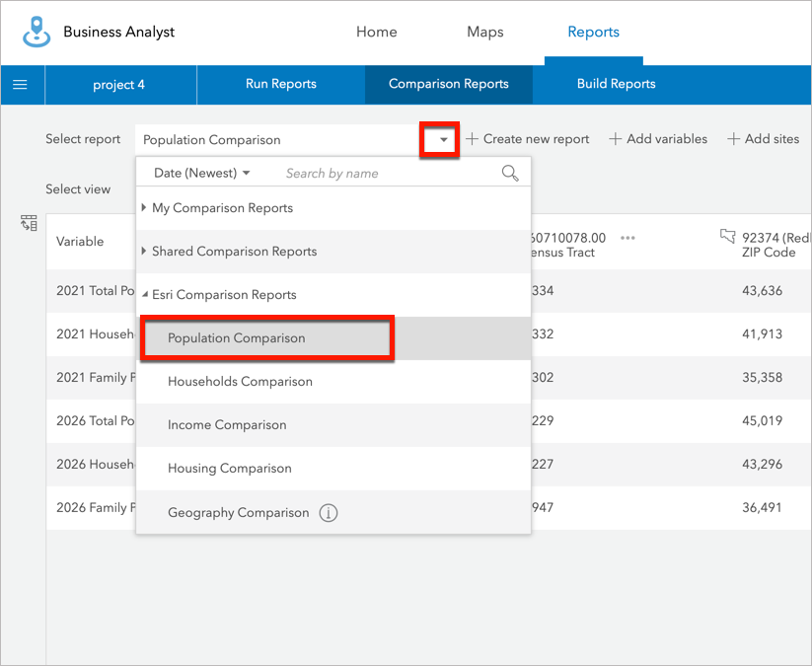
Task: Select Households Comparison report
Action: [x=240, y=382]
